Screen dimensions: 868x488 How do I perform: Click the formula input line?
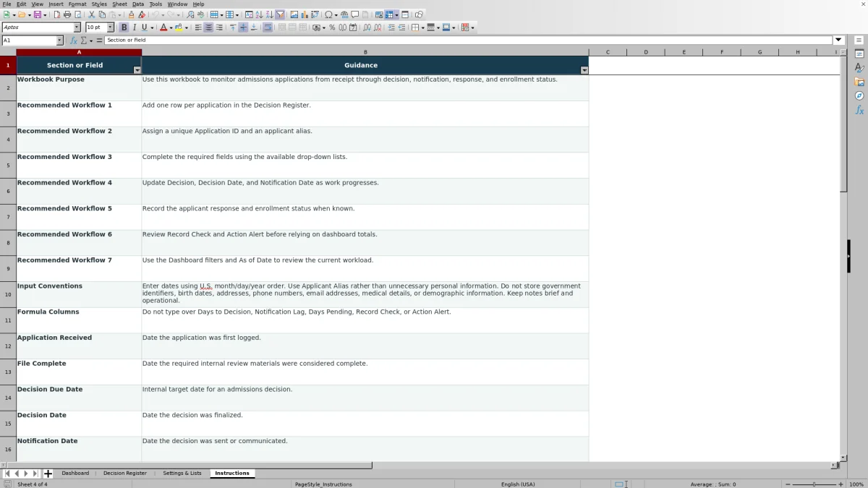coord(469,40)
